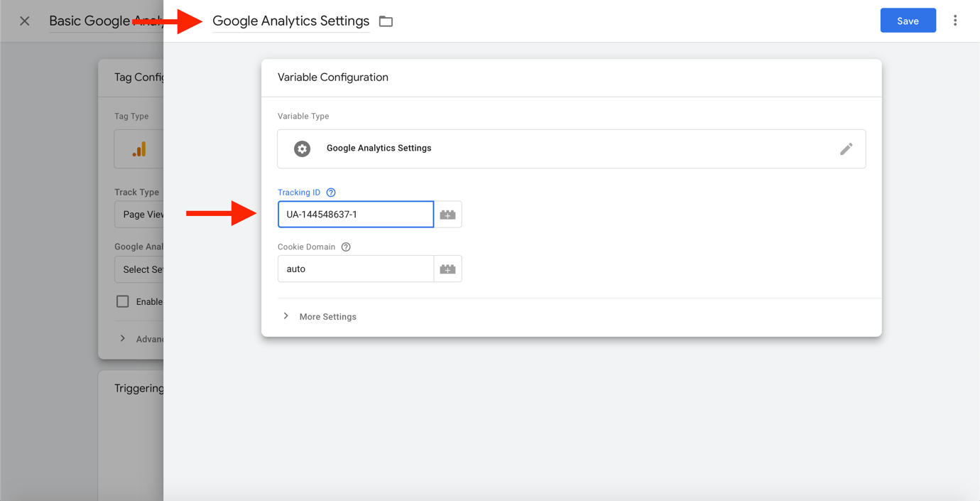Open Tracking ID help tooltip
The height and width of the screenshot is (501, 980).
331,193
